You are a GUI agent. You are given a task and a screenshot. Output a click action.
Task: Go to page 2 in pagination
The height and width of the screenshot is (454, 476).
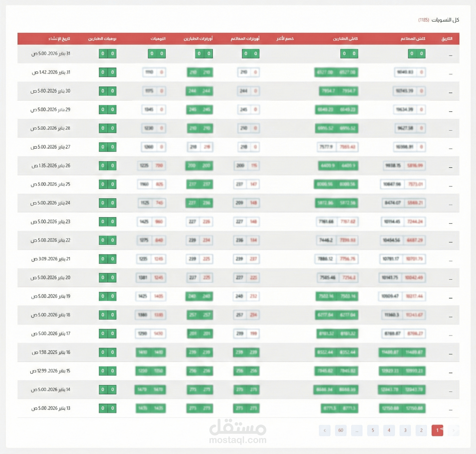[421, 430]
